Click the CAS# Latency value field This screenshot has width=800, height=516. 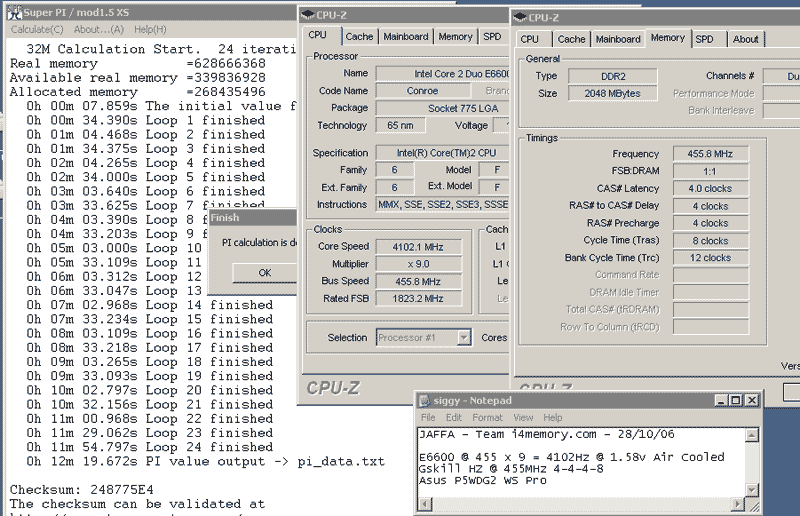coord(709,188)
